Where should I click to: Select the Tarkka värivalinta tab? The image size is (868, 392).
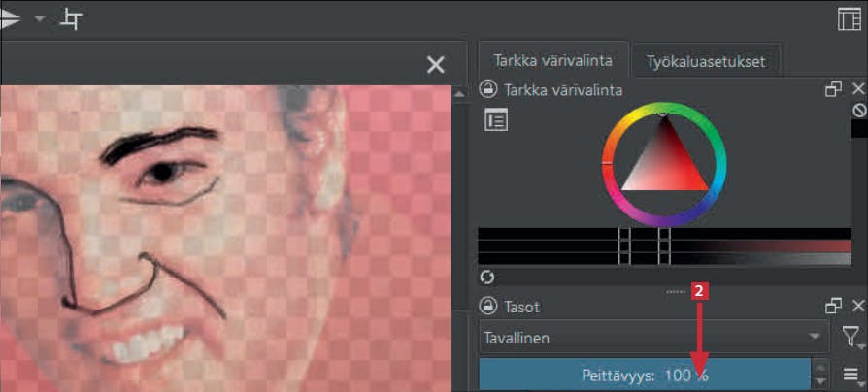tap(553, 60)
